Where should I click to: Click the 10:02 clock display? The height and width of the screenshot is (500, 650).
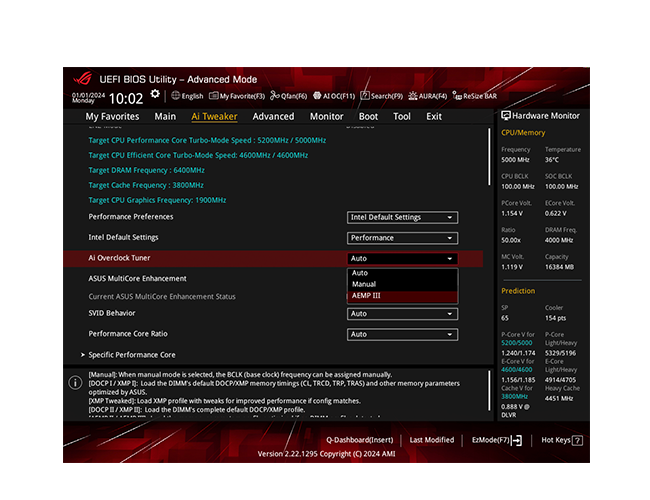click(126, 98)
